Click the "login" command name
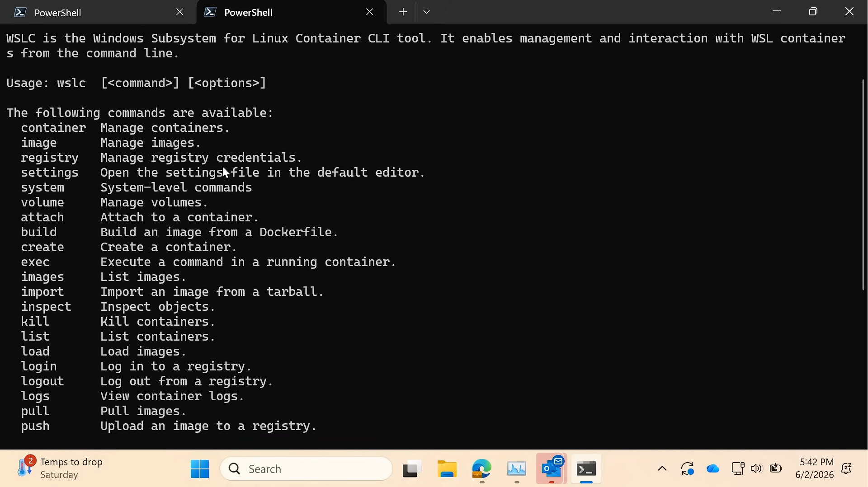This screenshot has width=868, height=487. (x=39, y=367)
